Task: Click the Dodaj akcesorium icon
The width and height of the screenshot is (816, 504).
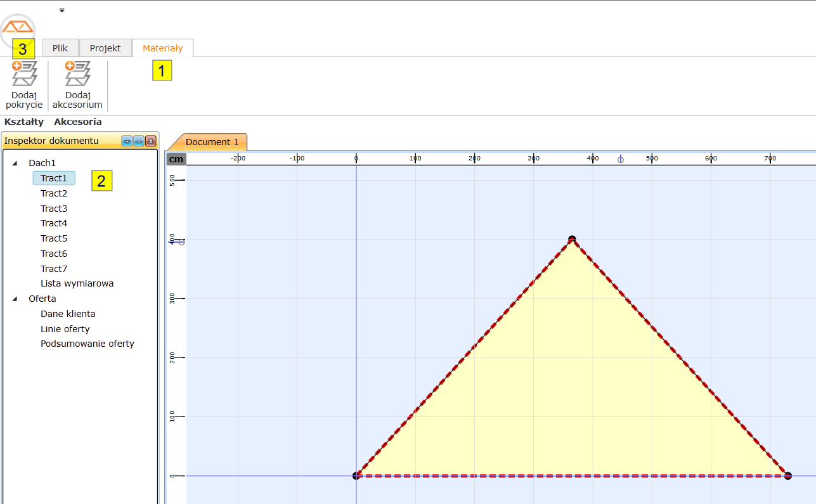Action: coord(77,75)
